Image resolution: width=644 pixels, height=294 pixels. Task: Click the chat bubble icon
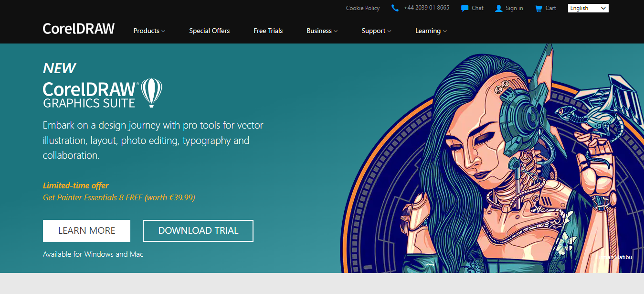pyautogui.click(x=465, y=8)
